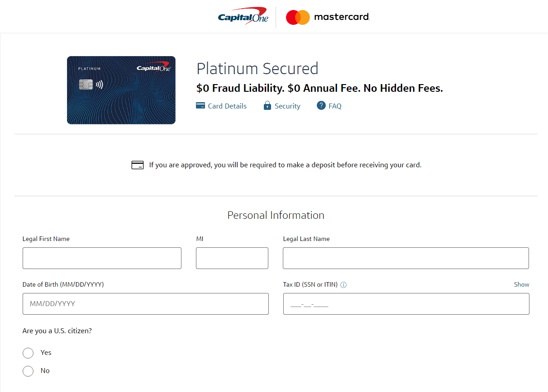Select No for U.S. citizen
This screenshot has height=392, width=548.
[28, 371]
